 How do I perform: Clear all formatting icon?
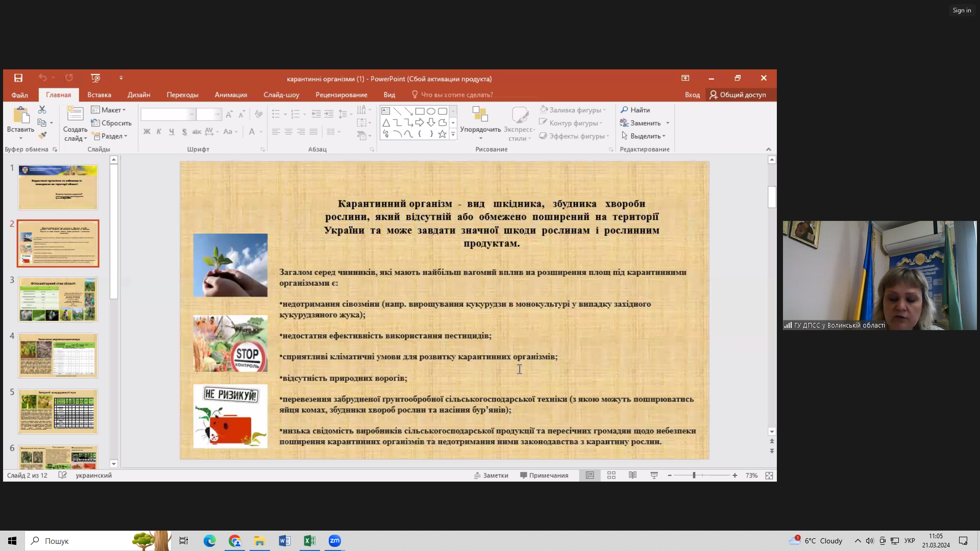click(259, 114)
